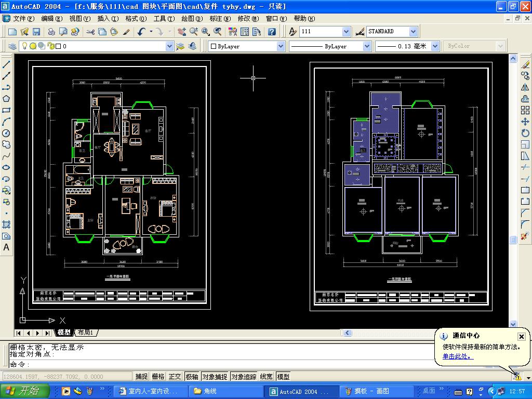Select the Line tool in the draw toolbar
The image size is (532, 399).
point(6,64)
